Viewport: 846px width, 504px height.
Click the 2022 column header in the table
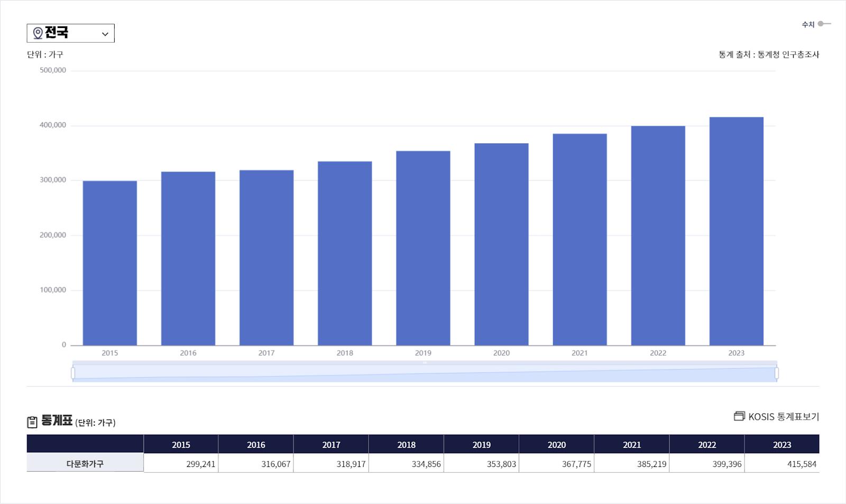706,445
